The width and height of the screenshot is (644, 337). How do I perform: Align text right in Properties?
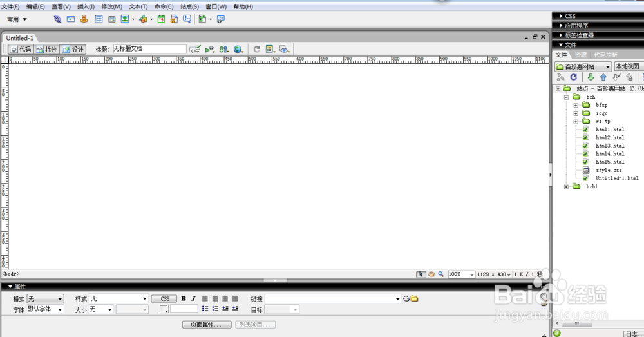point(225,299)
